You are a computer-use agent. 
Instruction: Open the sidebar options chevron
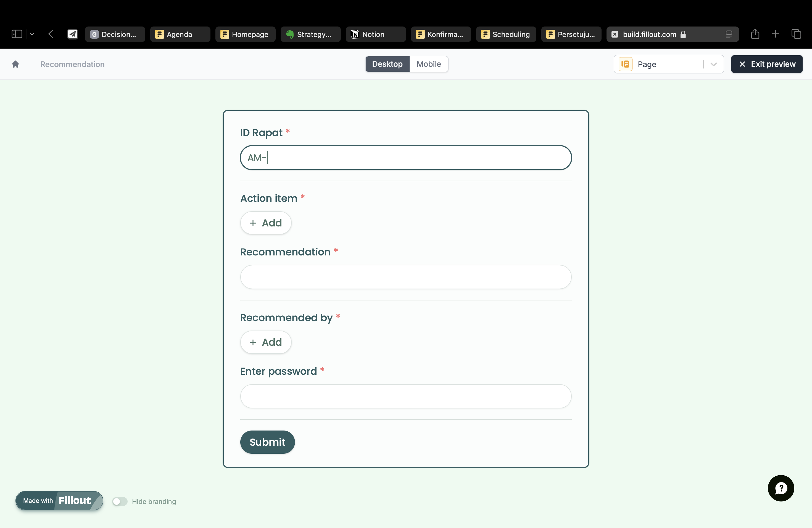(x=32, y=34)
